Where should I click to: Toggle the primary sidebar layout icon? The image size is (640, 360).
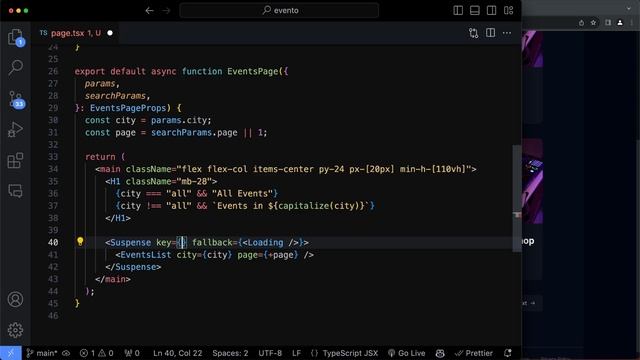click(x=458, y=11)
